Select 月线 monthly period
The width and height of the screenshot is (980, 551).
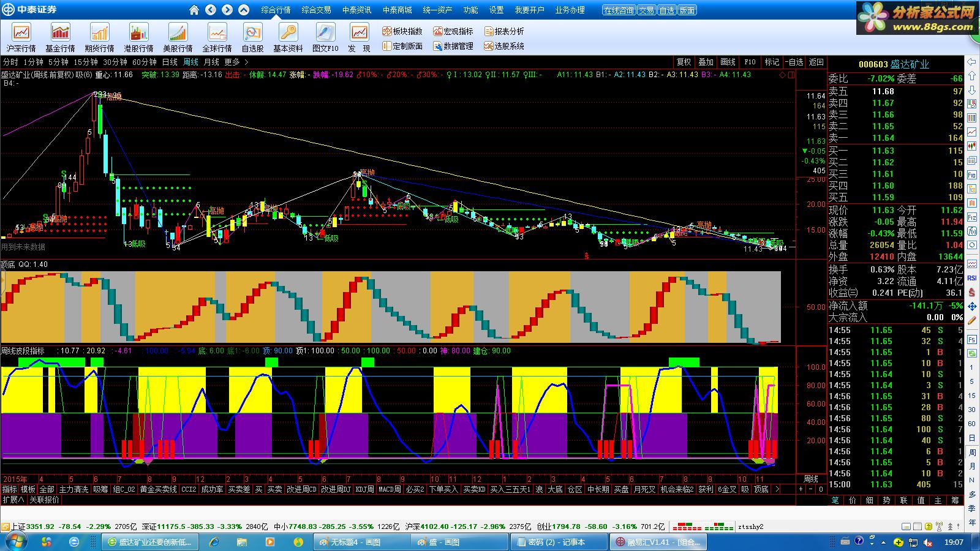point(211,62)
